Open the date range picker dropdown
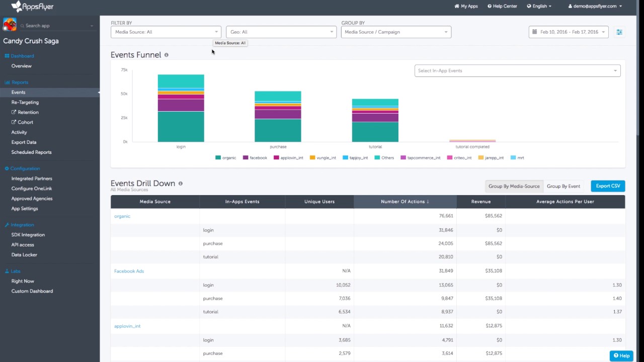The height and width of the screenshot is (362, 644). coord(569,32)
